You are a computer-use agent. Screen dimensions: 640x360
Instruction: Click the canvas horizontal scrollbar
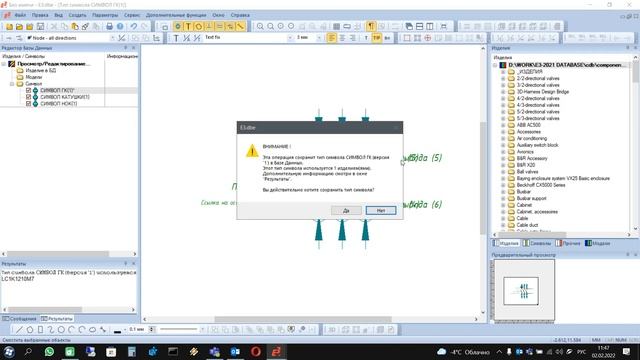(303, 319)
